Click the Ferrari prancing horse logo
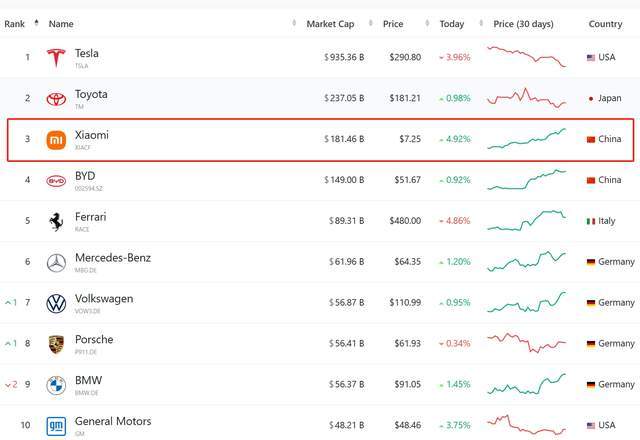The width and height of the screenshot is (640, 440). tap(56, 222)
